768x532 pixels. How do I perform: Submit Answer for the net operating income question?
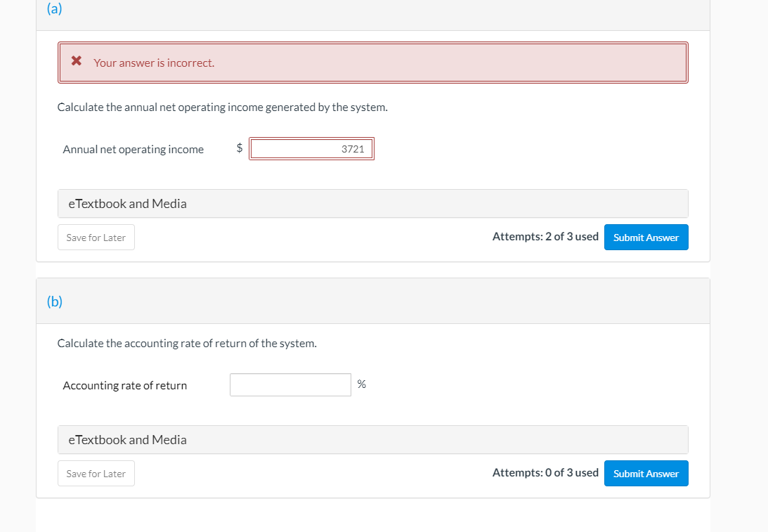click(x=646, y=238)
